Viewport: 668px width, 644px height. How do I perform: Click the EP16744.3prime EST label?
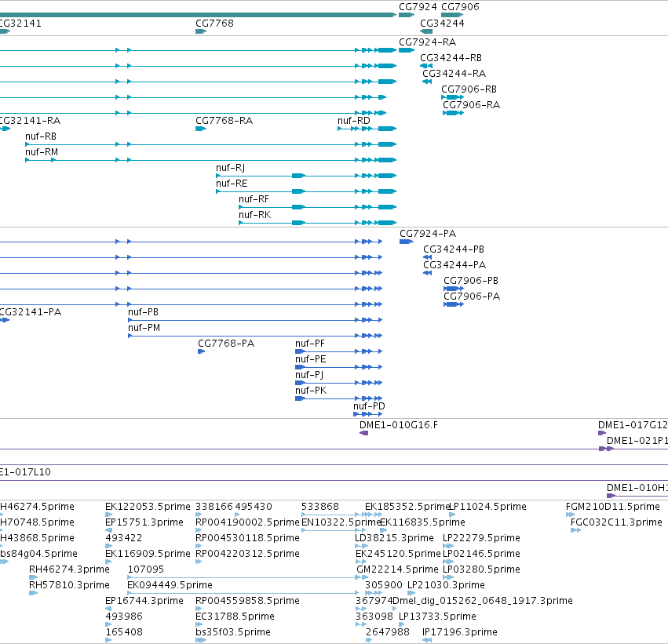coord(144,601)
